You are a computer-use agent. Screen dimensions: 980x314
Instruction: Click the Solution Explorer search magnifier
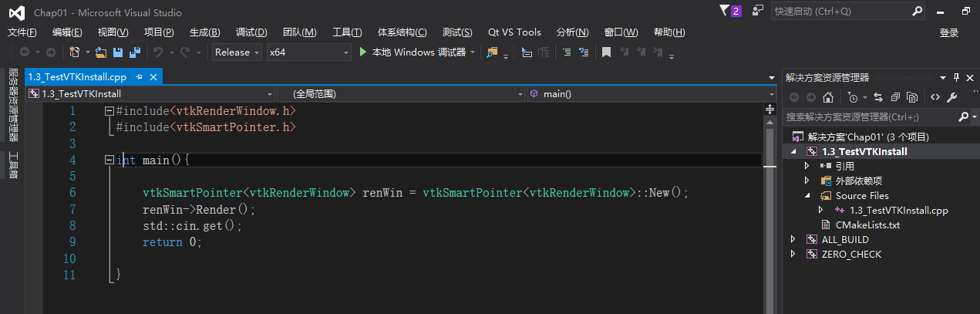click(963, 116)
